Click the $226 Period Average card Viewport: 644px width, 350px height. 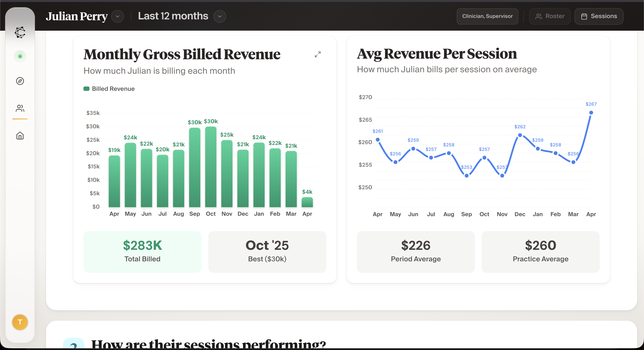click(x=415, y=252)
